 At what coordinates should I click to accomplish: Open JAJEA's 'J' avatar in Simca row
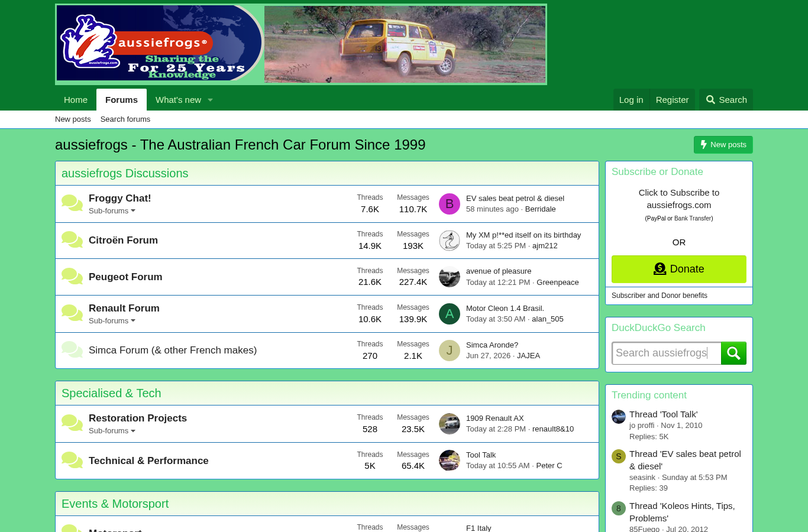450,351
